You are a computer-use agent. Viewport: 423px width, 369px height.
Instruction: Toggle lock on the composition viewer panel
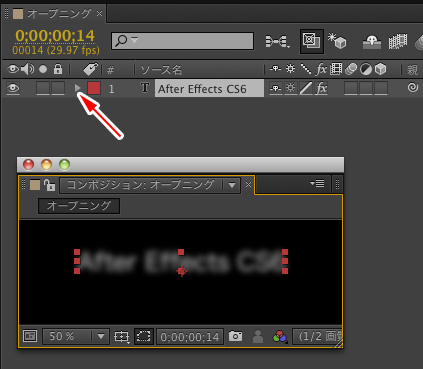(x=49, y=185)
